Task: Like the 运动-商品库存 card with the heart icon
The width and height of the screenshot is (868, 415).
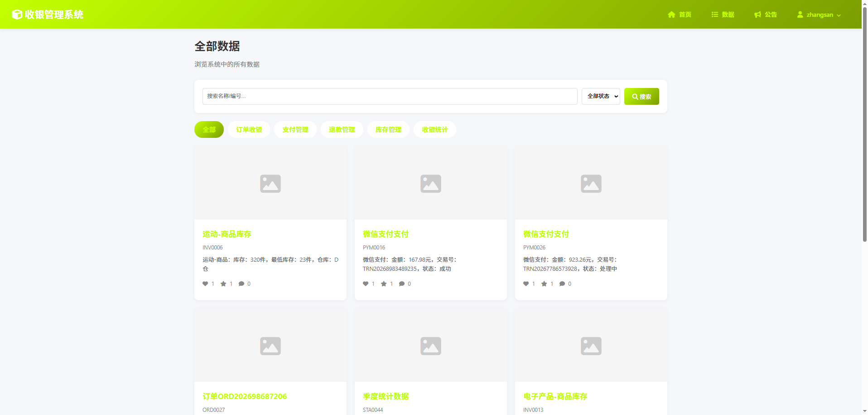Action: [205, 284]
